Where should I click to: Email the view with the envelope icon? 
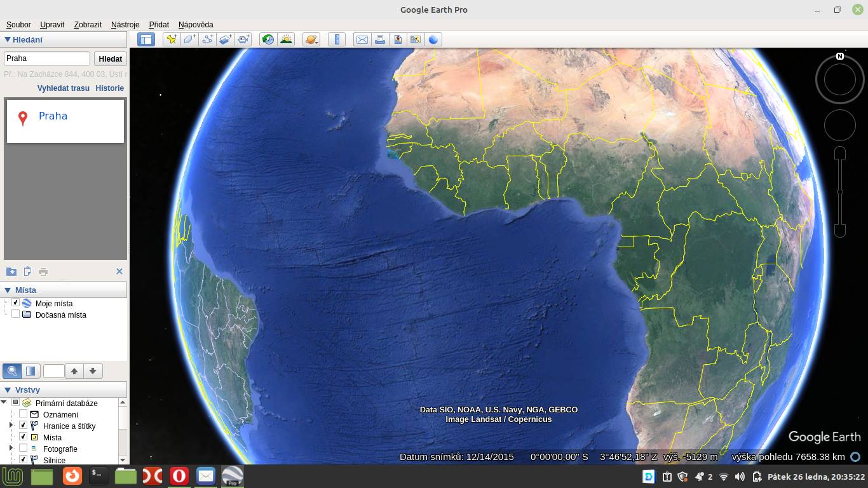362,39
